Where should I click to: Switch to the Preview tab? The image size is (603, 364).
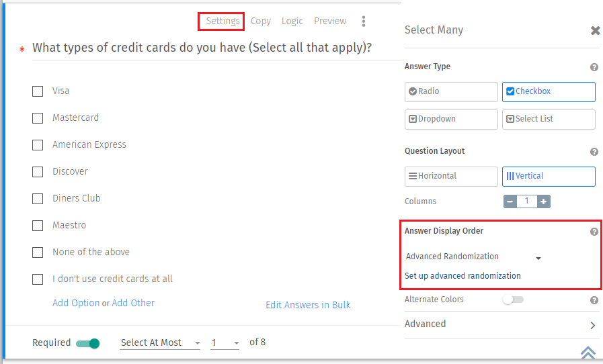pos(330,21)
